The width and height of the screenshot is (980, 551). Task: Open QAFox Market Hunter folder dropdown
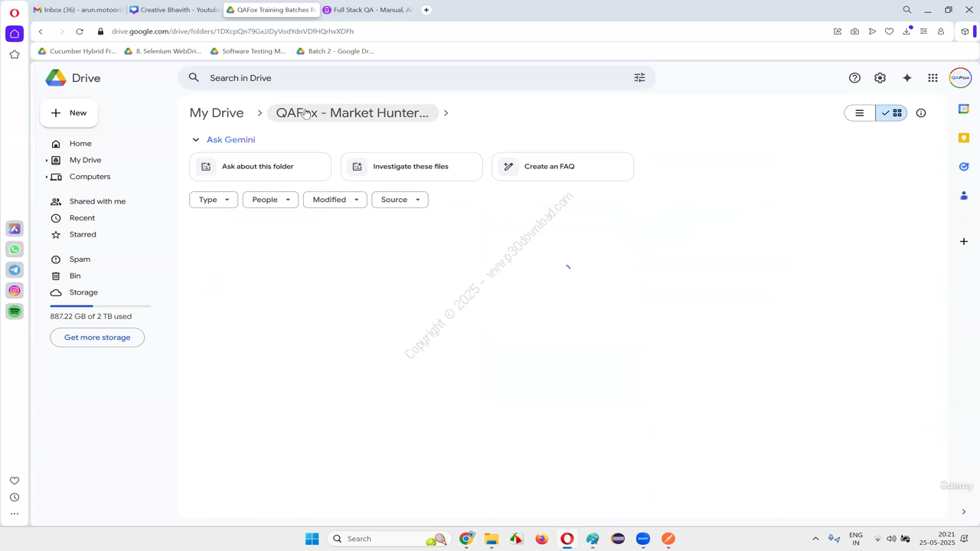pyautogui.click(x=352, y=113)
